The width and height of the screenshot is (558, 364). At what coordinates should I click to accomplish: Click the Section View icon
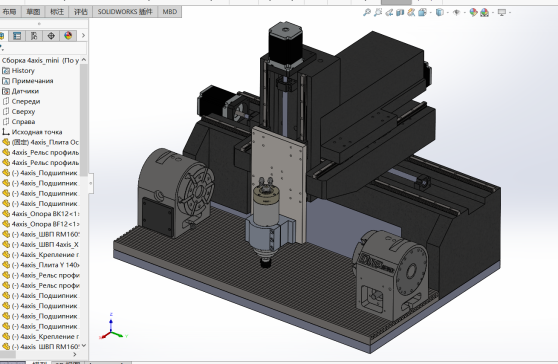[x=400, y=12]
